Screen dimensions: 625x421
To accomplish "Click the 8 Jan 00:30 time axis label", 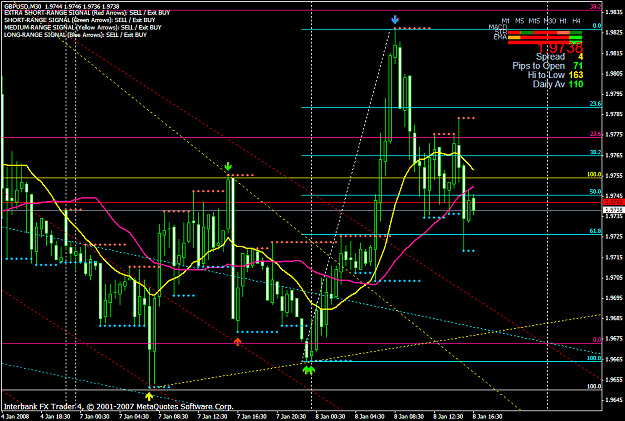I will [330, 417].
